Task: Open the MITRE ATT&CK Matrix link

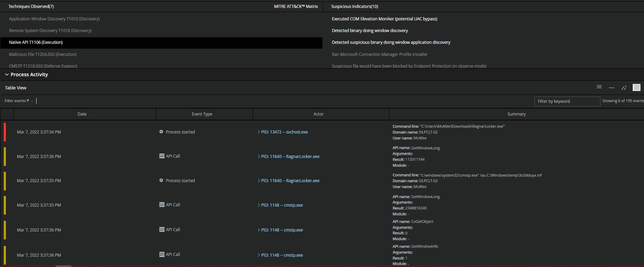Action: tap(296, 7)
